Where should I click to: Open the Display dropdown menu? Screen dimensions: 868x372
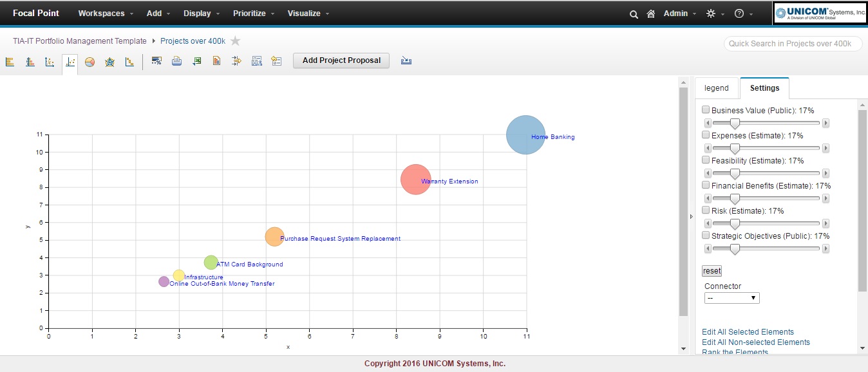point(202,14)
